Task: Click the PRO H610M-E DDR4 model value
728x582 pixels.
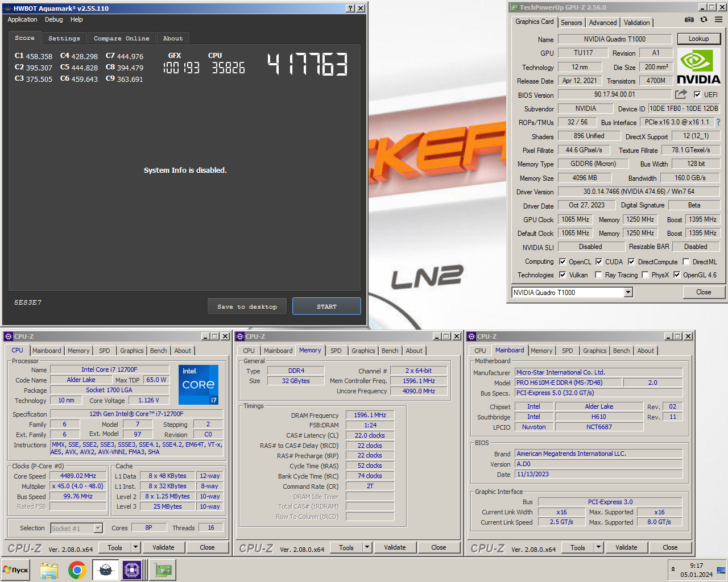Action: pos(568,383)
